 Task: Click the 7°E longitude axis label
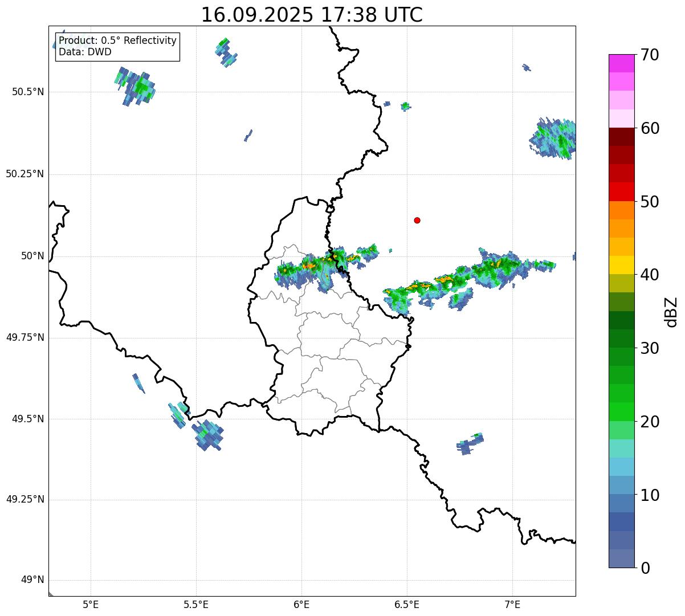[x=512, y=604]
